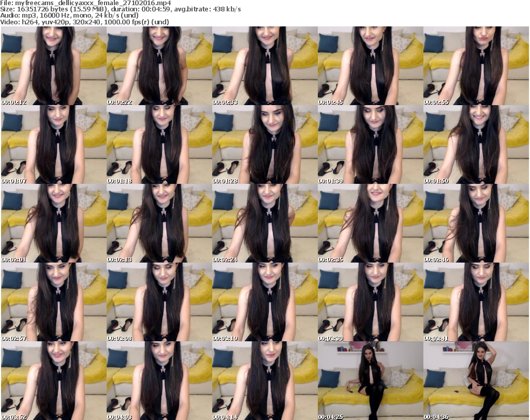
Task: Open the thumbnail marked 00:00:55
Action: tap(476, 66)
